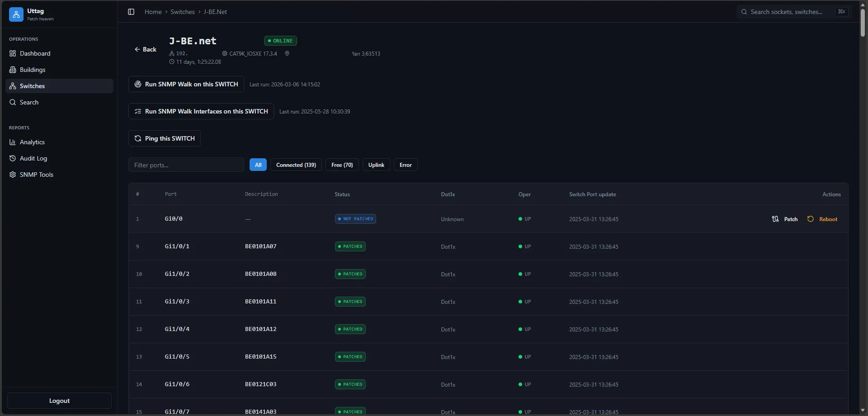Viewport: 868px width, 416px height.
Task: Select port Gi1/0/1 row
Action: point(488,246)
